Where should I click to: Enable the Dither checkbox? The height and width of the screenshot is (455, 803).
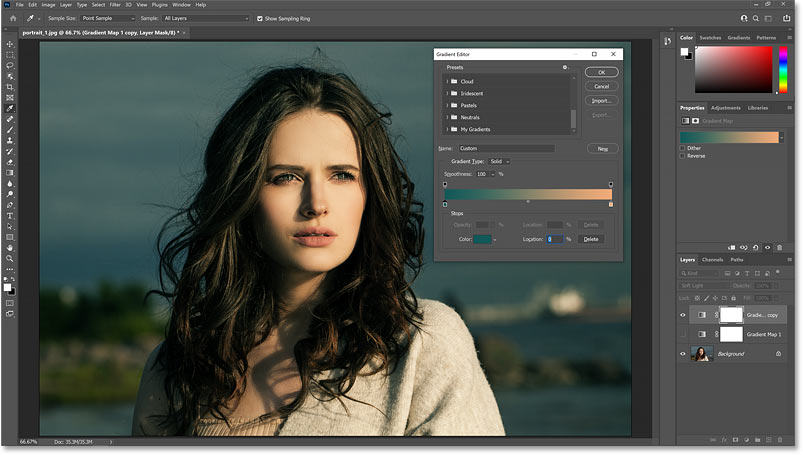pos(682,148)
